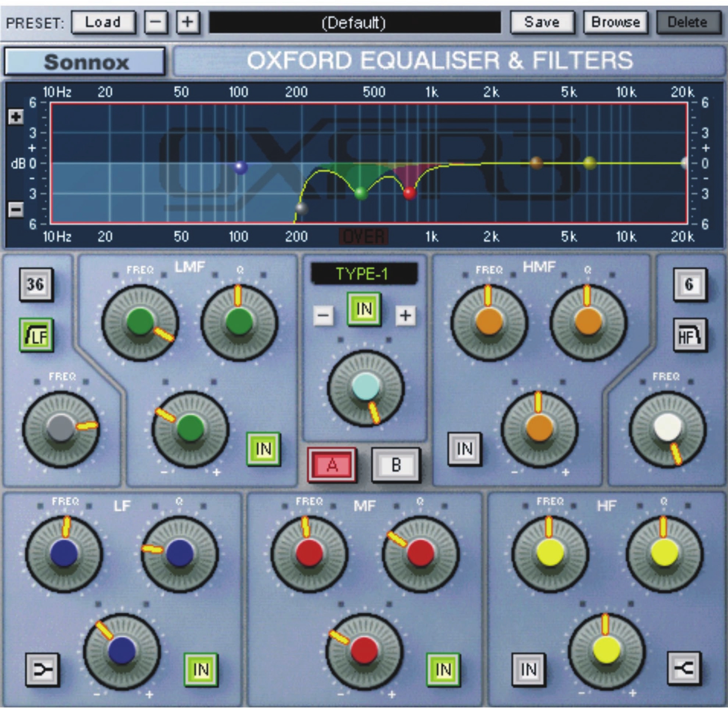Click the grey LF filter FREQ knob
This screenshot has height=709, width=728.
(x=61, y=428)
